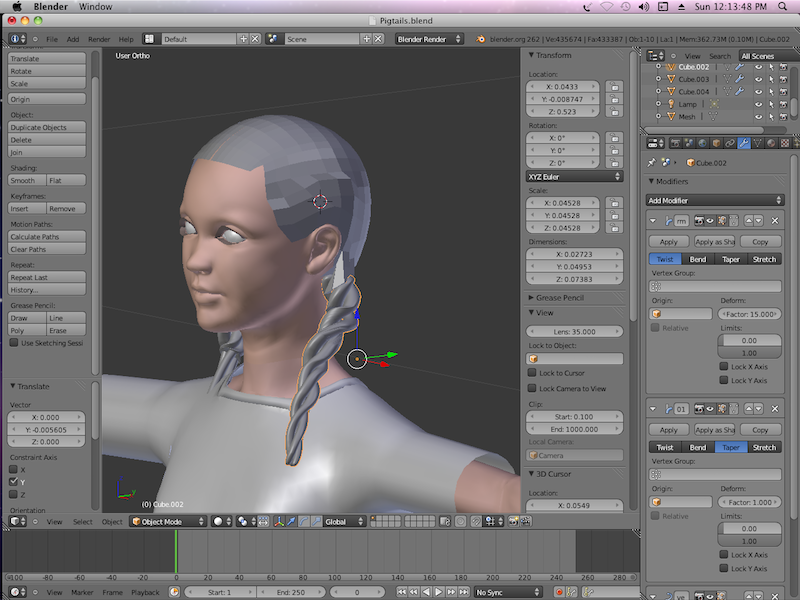Open the viewport shading sphere selector
This screenshot has height=600, width=800.
221,521
